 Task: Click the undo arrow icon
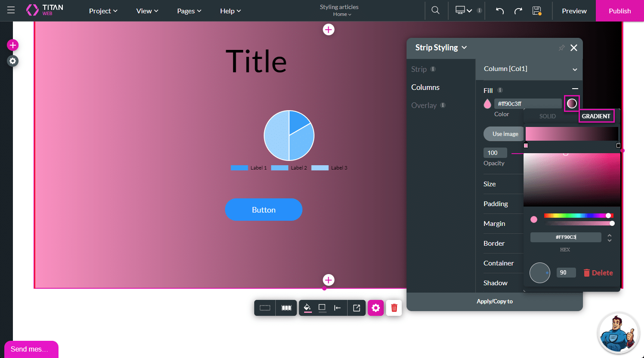[499, 11]
